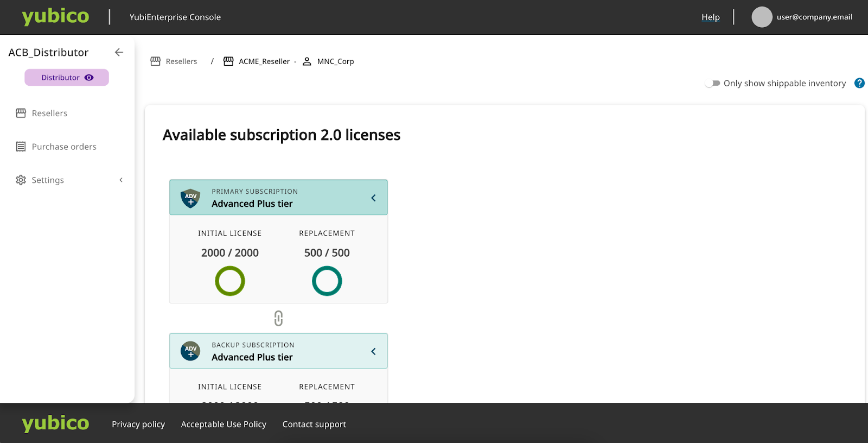This screenshot has height=443, width=868.
Task: Go to Resellers breadcrumb link
Action: click(181, 61)
